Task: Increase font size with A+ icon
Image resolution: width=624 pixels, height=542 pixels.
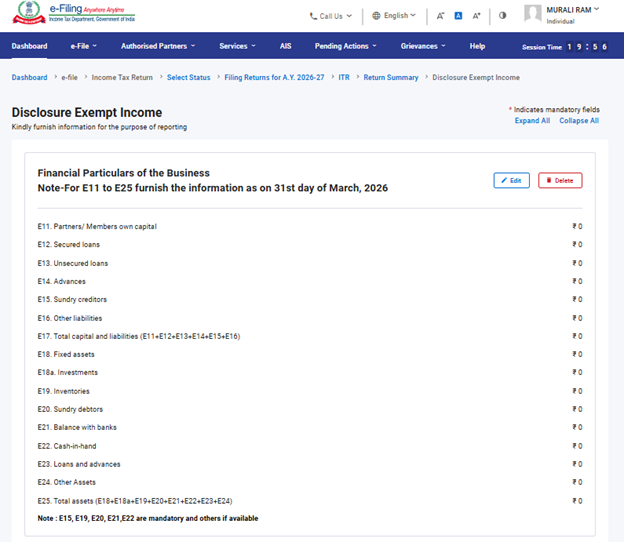Action: [x=476, y=16]
